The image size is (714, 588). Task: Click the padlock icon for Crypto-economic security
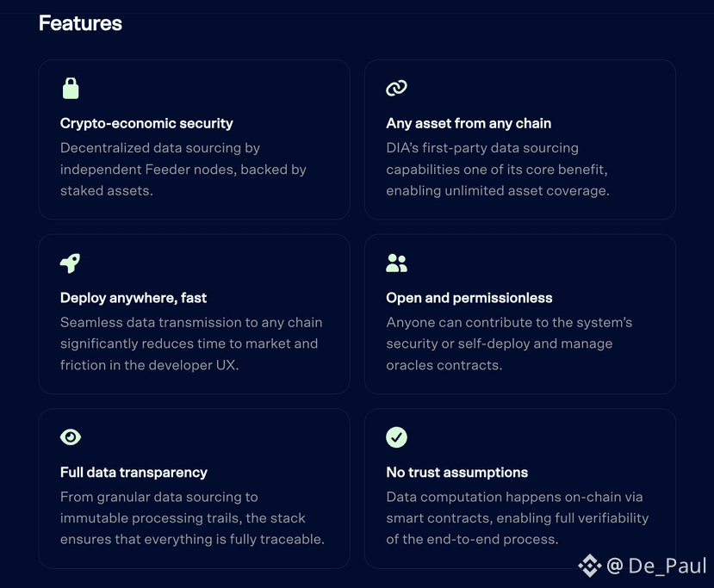pos(71,89)
